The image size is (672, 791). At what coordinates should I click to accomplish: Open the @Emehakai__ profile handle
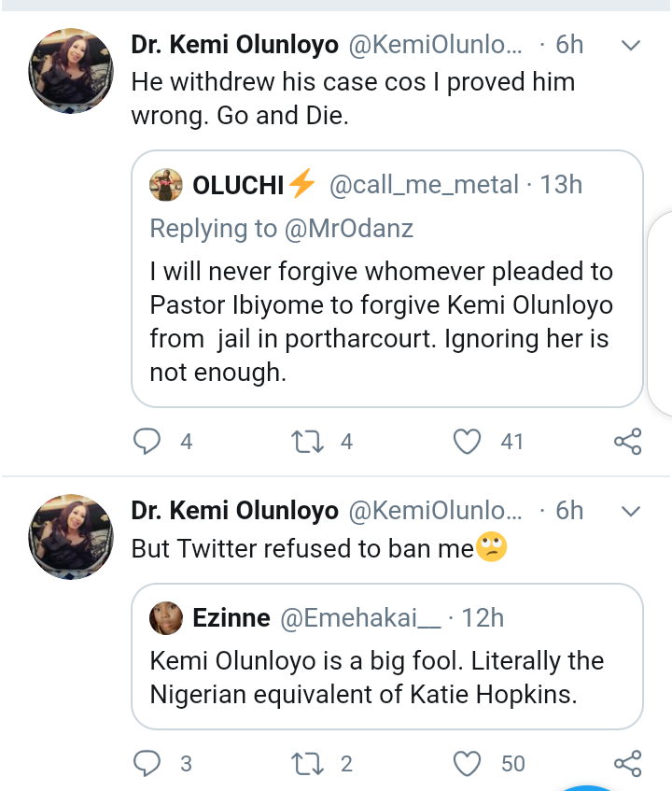(358, 617)
